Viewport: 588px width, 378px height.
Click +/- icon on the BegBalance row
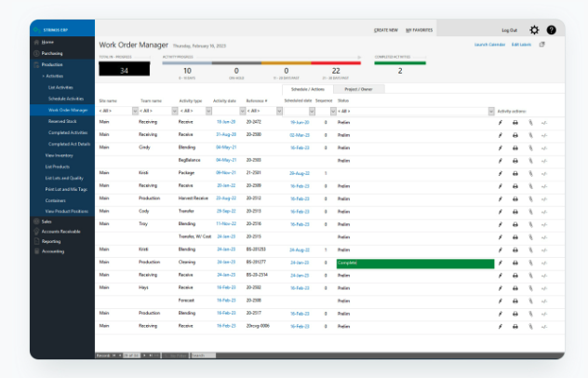[544, 161]
